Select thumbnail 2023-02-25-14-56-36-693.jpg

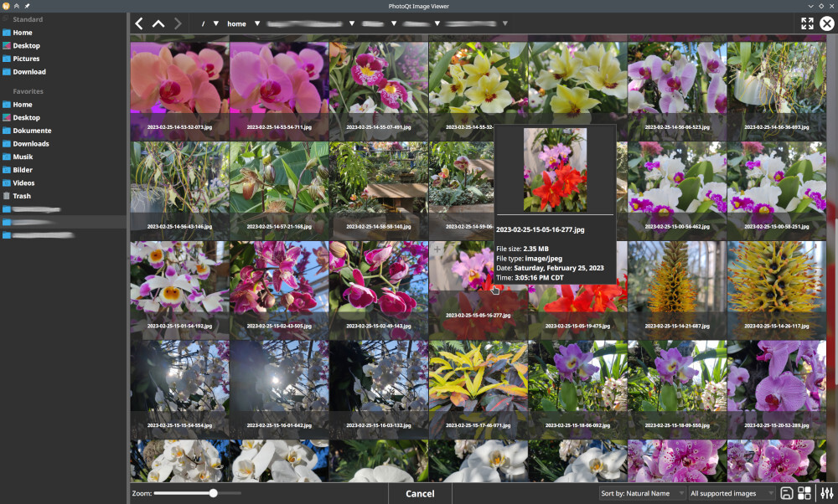[x=777, y=91]
